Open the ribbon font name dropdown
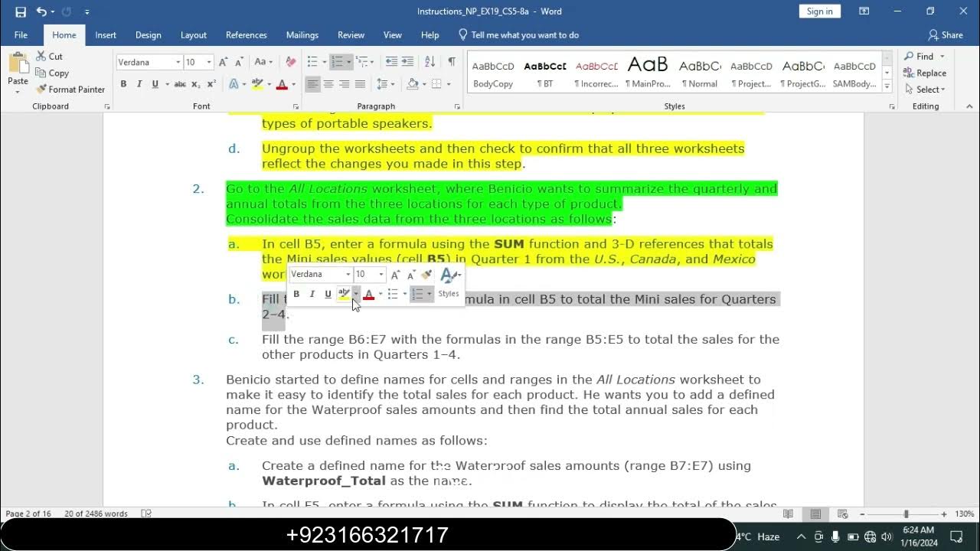The height and width of the screenshot is (551, 980). [x=178, y=62]
